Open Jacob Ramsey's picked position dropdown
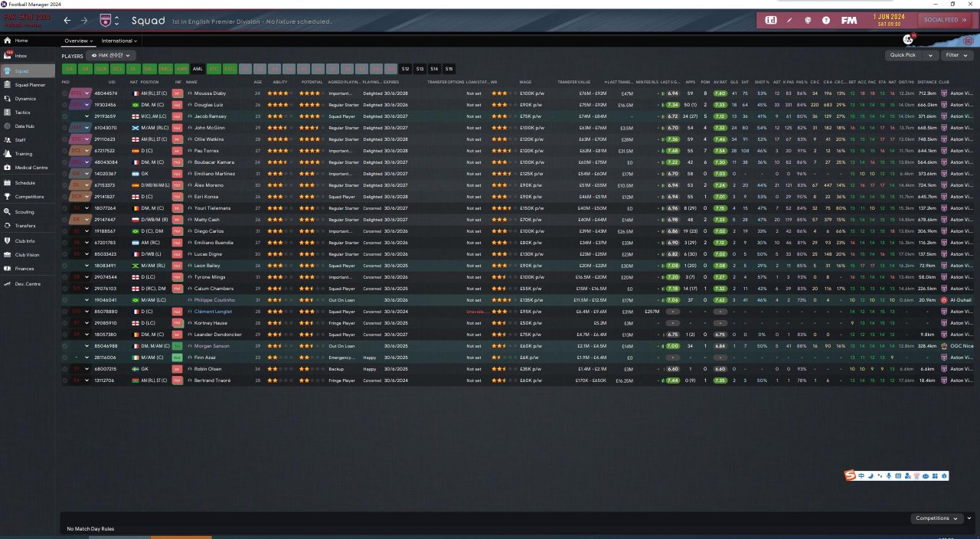This screenshot has height=539, width=980. 87,116
